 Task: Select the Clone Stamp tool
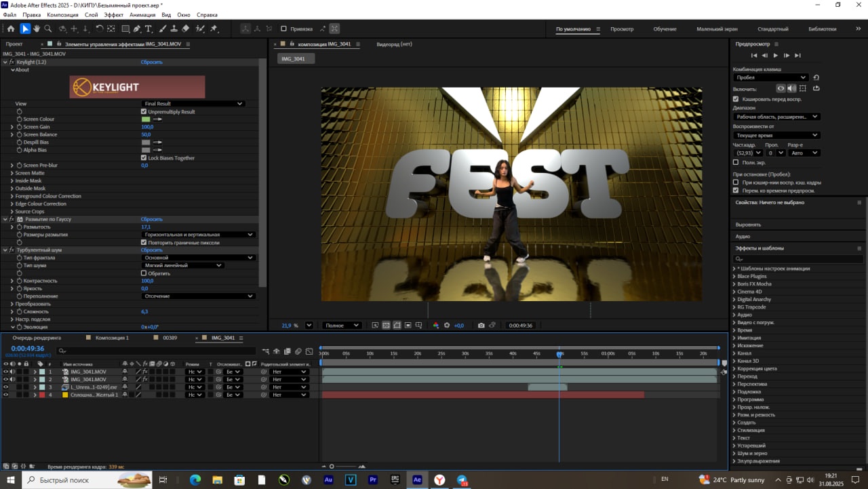174,28
